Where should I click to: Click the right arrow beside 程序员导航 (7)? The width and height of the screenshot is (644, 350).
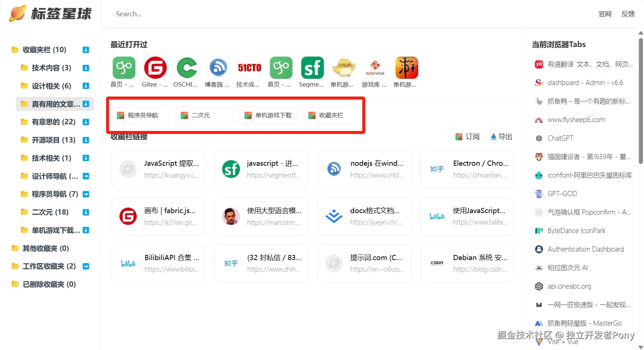click(x=86, y=194)
